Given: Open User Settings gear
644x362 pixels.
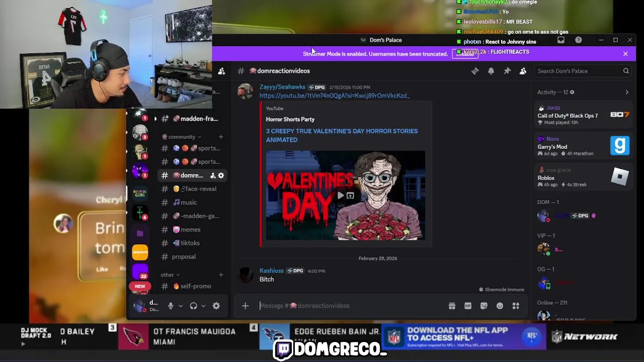Looking at the screenshot, I should pos(216,306).
